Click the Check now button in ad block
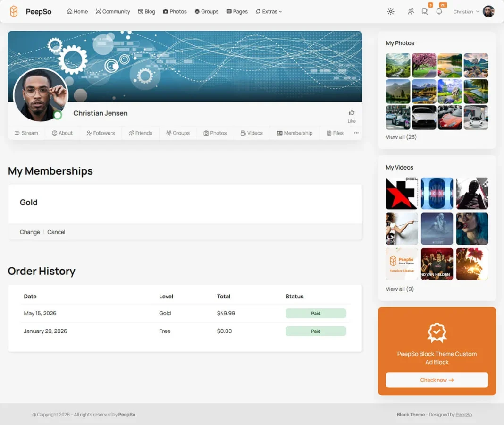Image resolution: width=504 pixels, height=425 pixels. coord(437,380)
